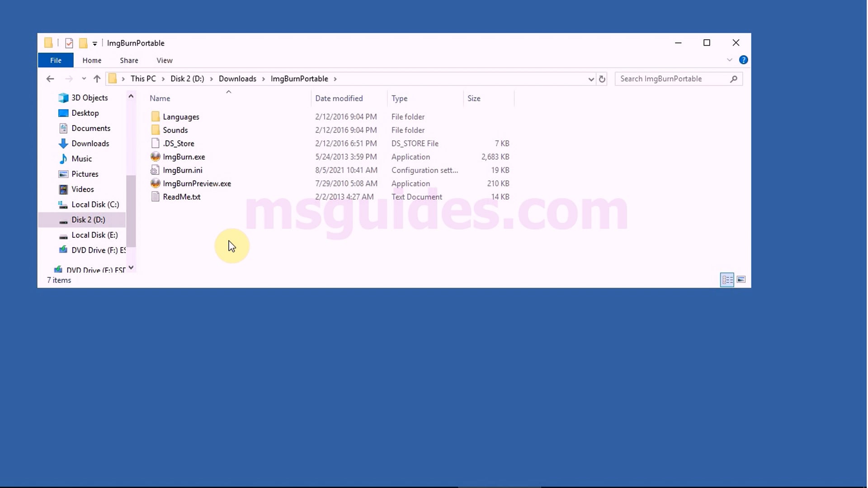Collapse the ribbon using the chevron
The height and width of the screenshot is (488, 868).
[730, 60]
